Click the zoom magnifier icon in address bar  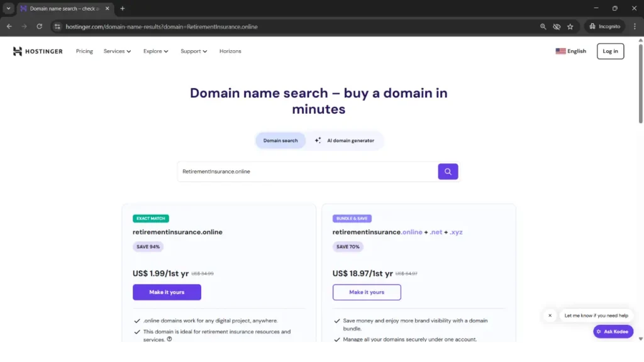[543, 26]
